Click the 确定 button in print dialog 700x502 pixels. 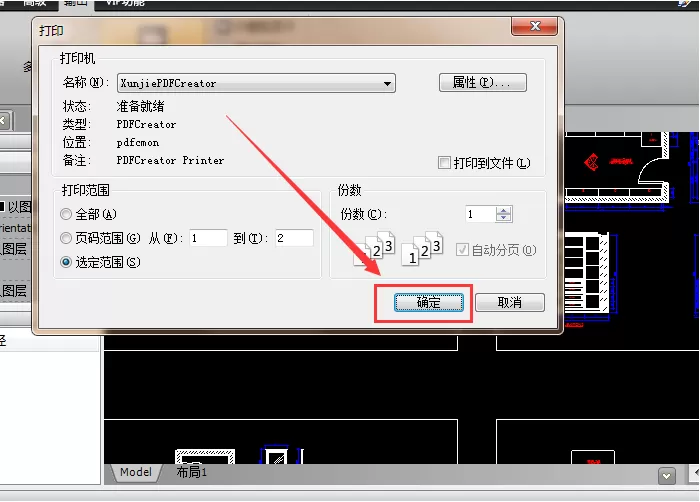(429, 302)
